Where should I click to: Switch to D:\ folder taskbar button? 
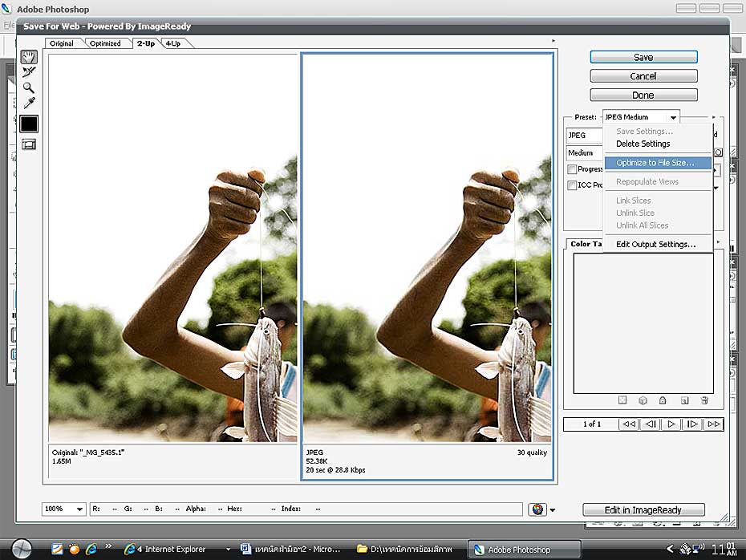(x=407, y=549)
